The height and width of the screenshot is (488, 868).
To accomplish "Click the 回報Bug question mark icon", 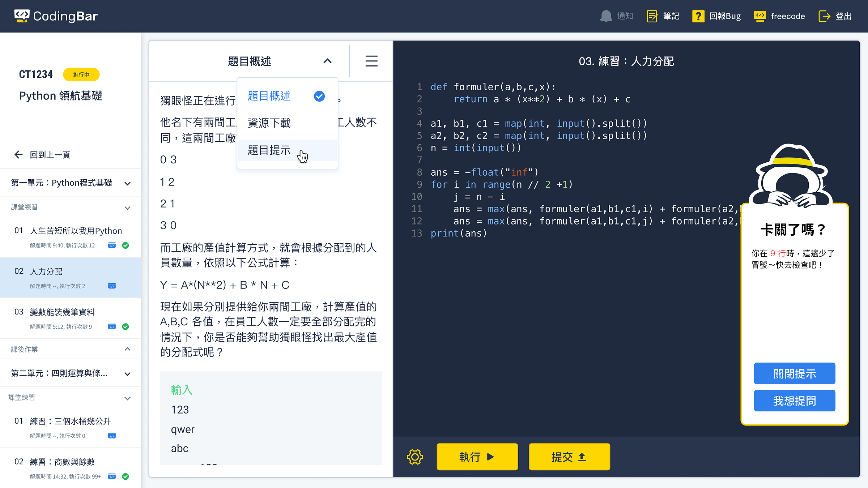I will (698, 16).
